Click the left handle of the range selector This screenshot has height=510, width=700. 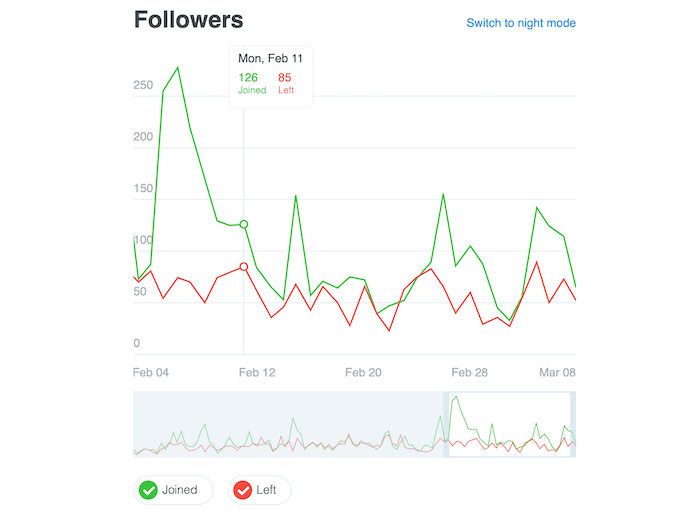click(446, 424)
